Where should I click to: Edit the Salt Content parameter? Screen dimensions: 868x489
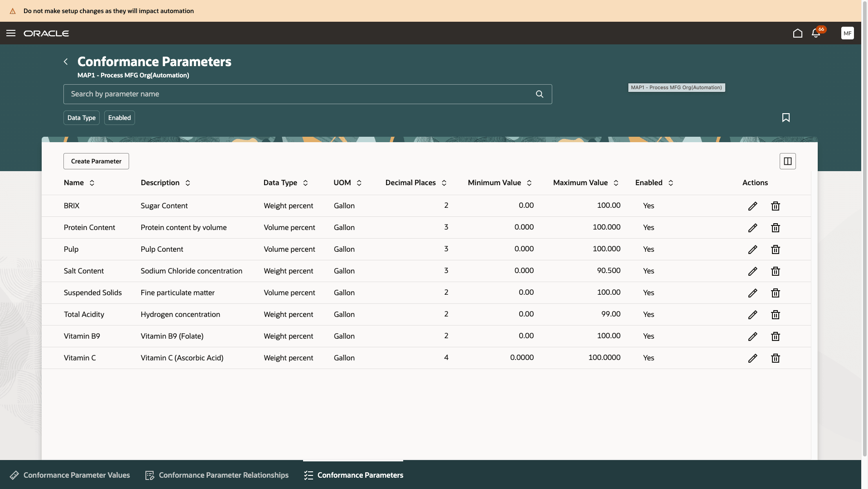click(752, 271)
